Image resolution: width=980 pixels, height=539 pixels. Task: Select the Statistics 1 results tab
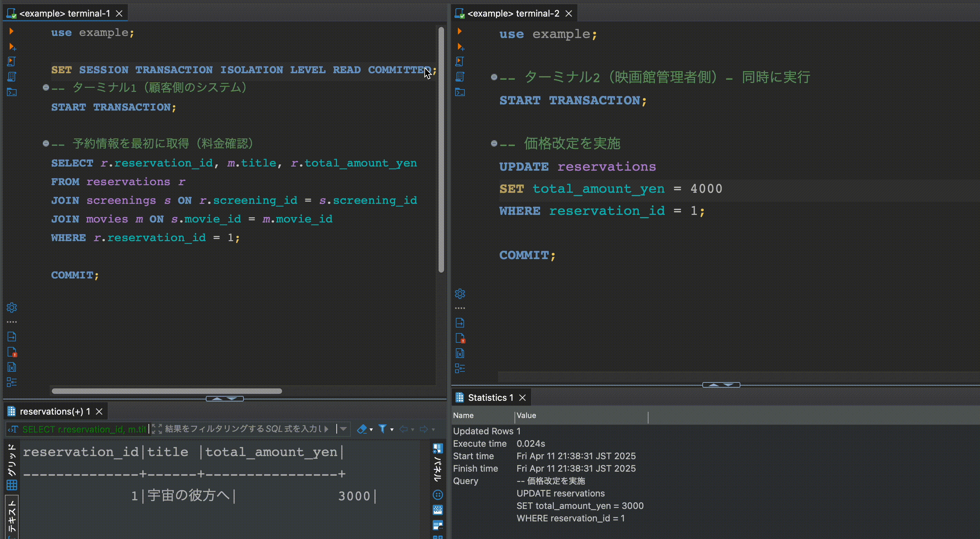click(x=490, y=397)
